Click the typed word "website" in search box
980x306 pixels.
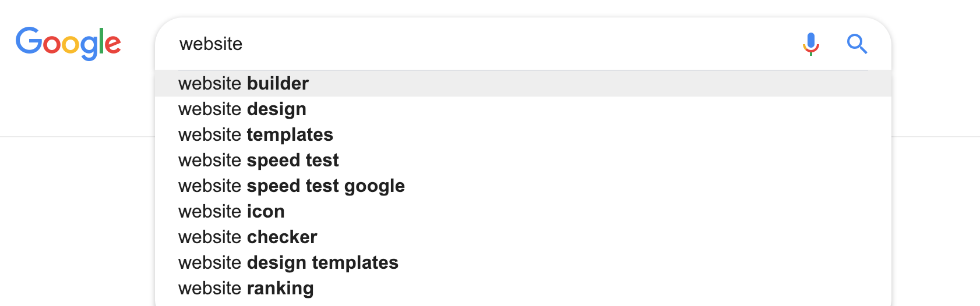[x=211, y=44]
